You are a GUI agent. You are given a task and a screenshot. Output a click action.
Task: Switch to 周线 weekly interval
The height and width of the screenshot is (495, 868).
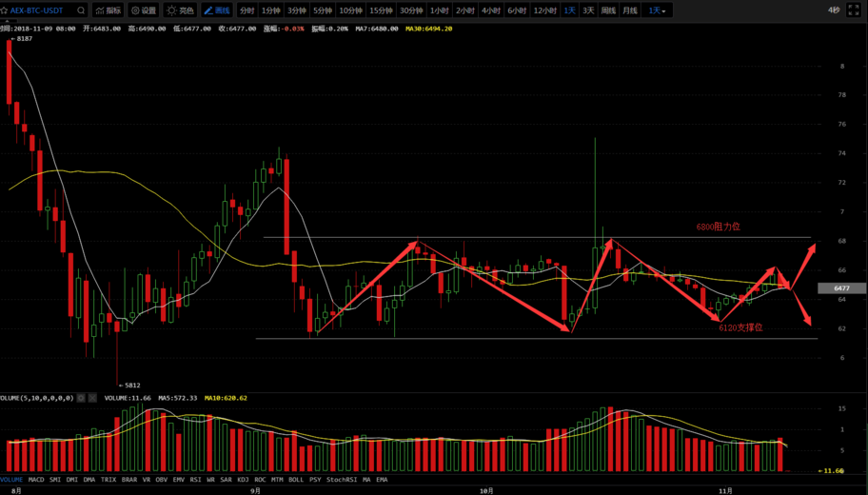click(x=608, y=10)
